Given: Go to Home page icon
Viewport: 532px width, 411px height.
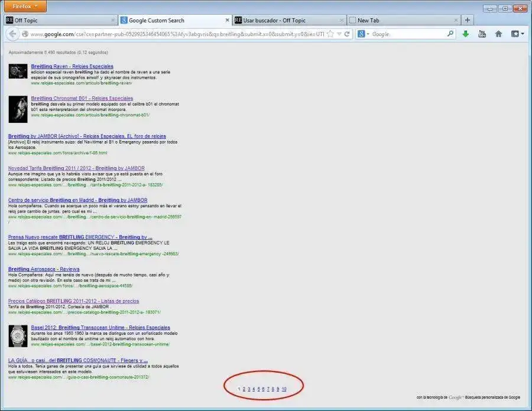Looking at the screenshot, I should [498, 34].
